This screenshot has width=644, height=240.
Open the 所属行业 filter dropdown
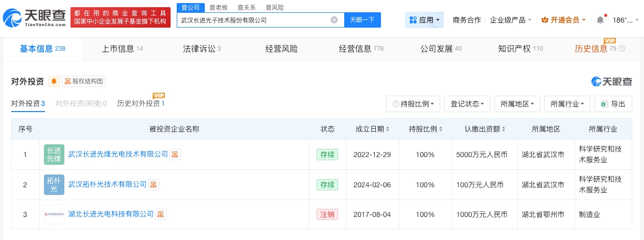tap(567, 104)
